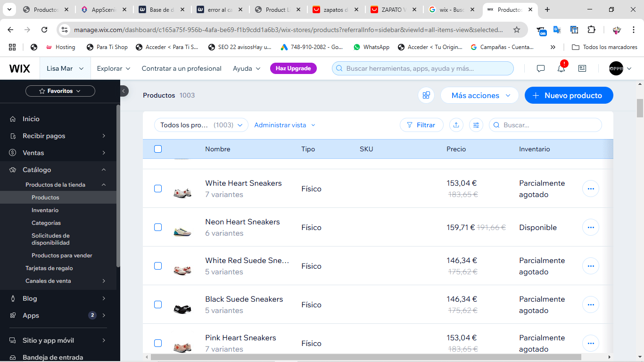Reload the browser page
The height and width of the screenshot is (362, 644).
[x=44, y=30]
